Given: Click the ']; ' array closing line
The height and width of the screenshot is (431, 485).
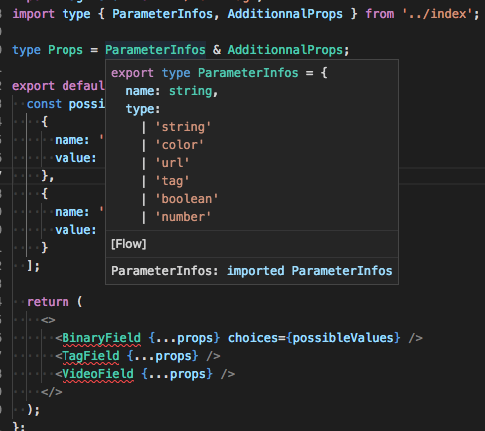Looking at the screenshot, I should pos(33,266).
